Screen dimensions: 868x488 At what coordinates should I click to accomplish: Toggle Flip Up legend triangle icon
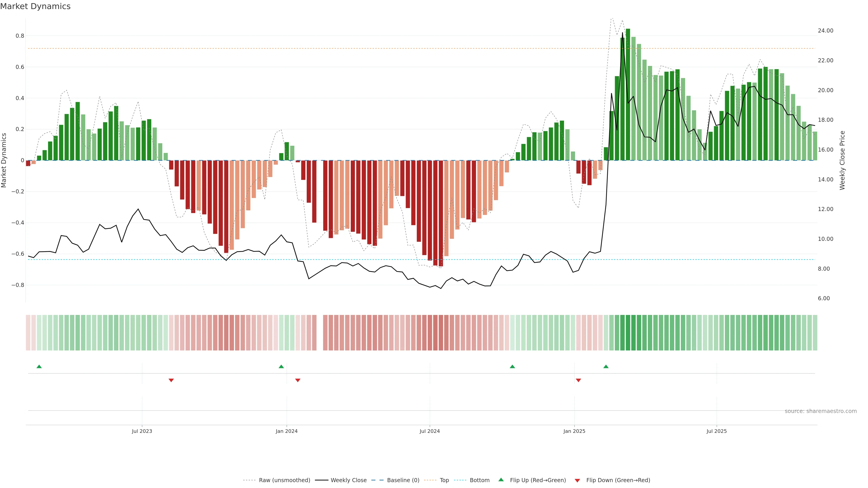501,480
